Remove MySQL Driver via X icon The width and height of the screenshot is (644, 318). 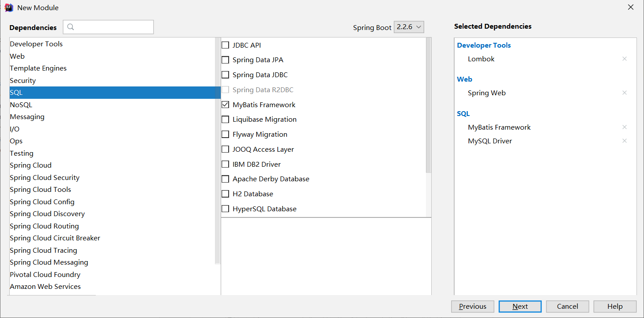(x=624, y=141)
